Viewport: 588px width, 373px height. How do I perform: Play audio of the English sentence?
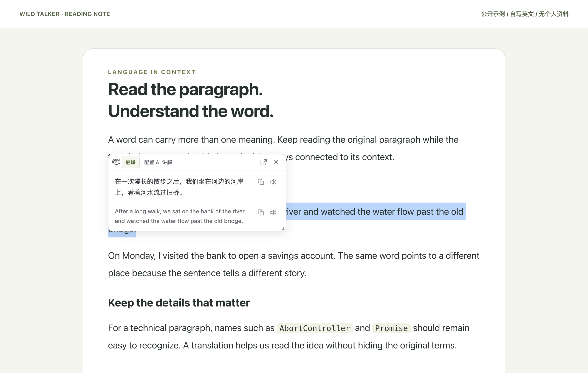tap(273, 212)
